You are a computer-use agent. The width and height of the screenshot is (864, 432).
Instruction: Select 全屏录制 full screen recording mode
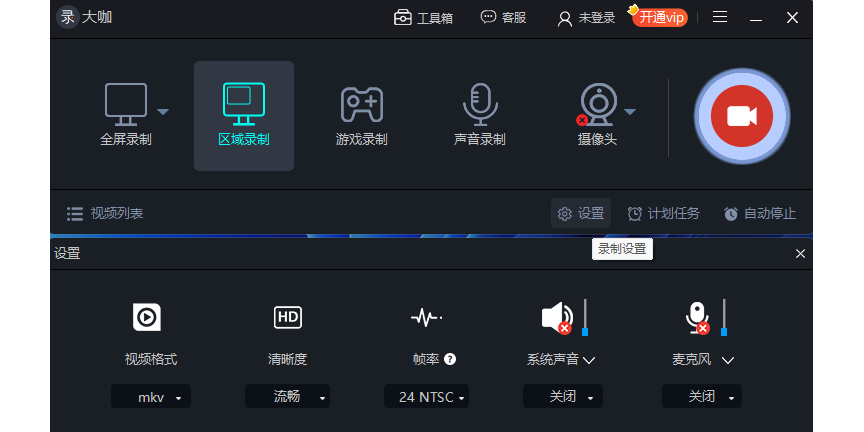pyautogui.click(x=126, y=115)
